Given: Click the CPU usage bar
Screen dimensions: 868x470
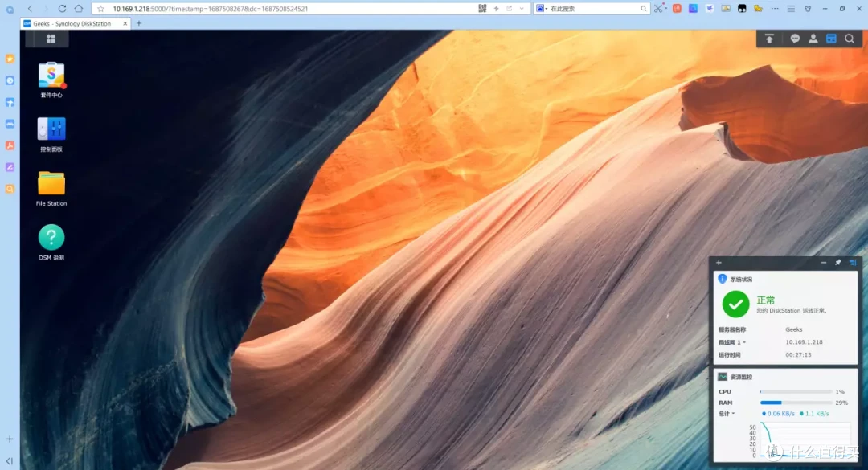Looking at the screenshot, I should tap(796, 391).
